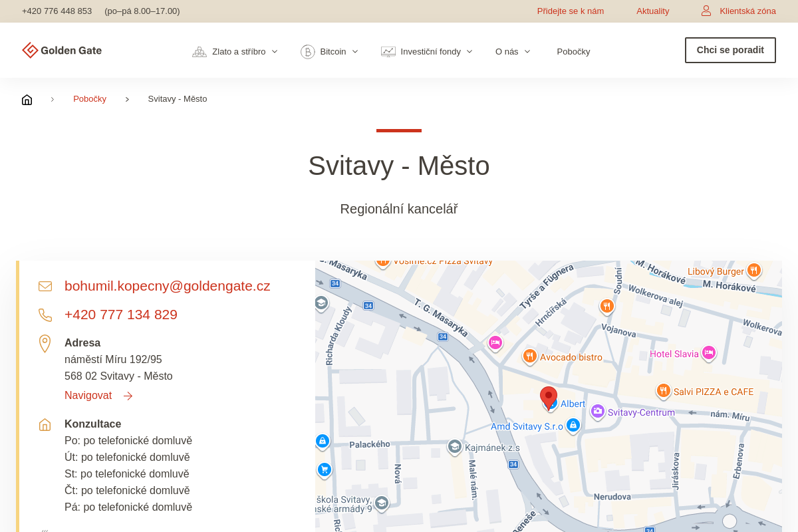Click the Albert label on the map
This screenshot has height=532, width=798.
[x=573, y=404]
